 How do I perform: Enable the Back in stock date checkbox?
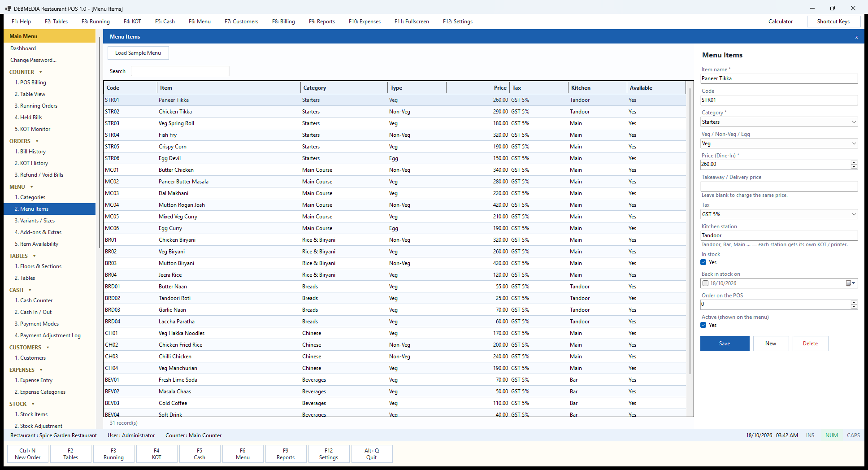(706, 283)
